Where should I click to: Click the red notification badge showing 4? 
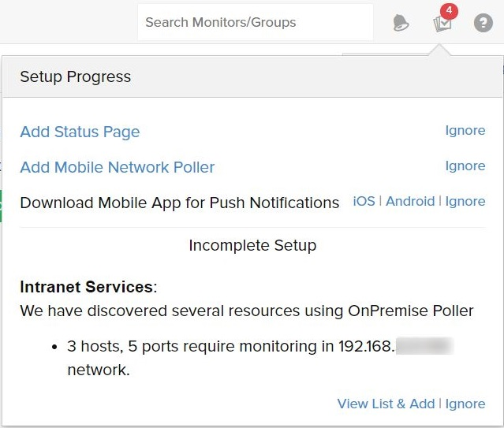(x=450, y=11)
